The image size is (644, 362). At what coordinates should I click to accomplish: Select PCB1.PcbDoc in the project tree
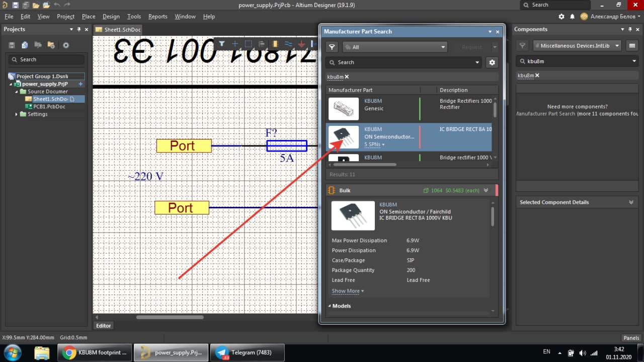tap(49, 107)
